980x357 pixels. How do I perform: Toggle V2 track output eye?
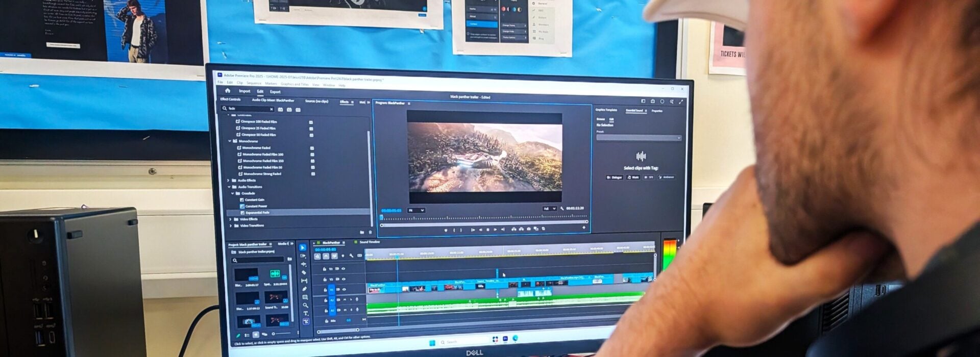click(x=344, y=279)
